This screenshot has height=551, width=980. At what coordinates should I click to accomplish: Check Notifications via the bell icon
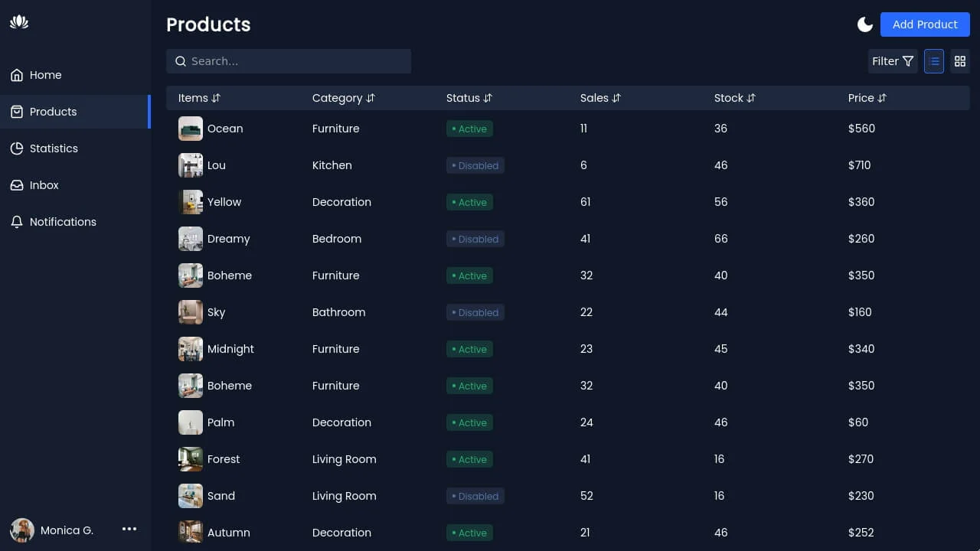coord(16,221)
